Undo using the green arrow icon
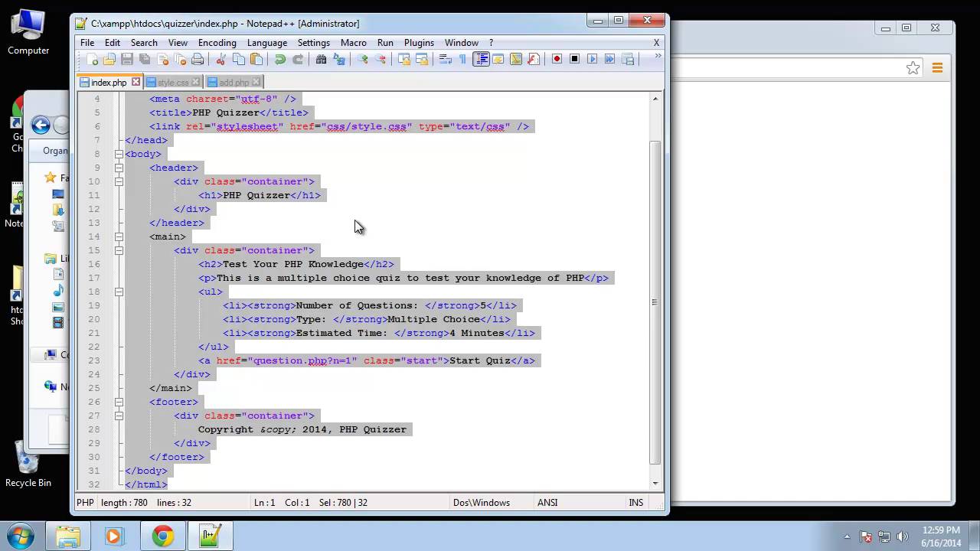Viewport: 980px width, 551px height. coord(280,59)
